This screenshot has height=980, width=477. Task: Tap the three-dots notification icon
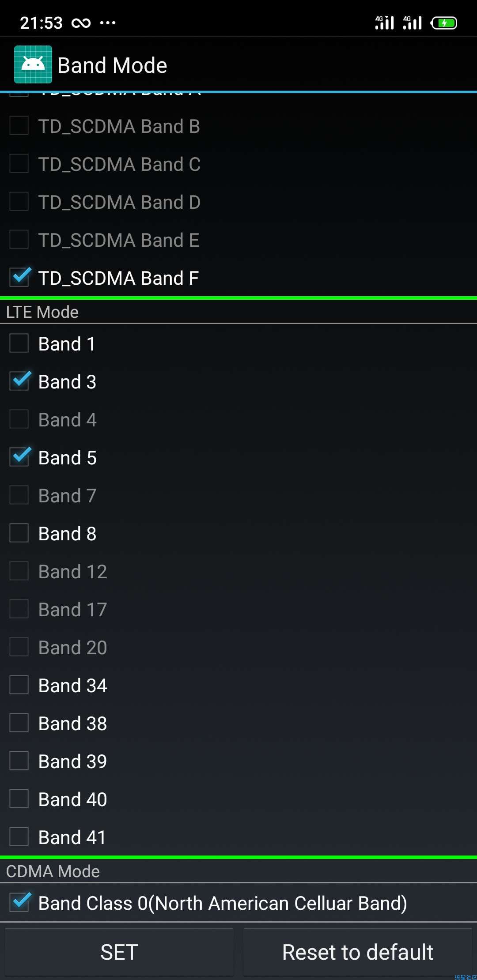coord(108,23)
